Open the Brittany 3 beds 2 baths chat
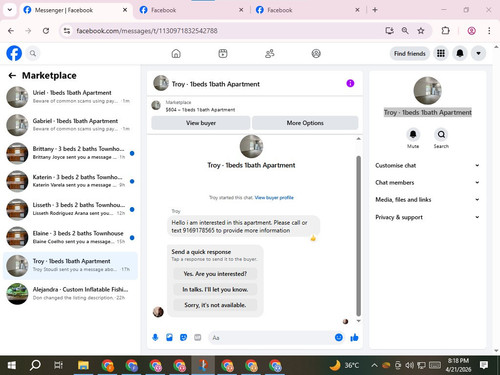Screen dimensions: 500x375 click(x=70, y=153)
